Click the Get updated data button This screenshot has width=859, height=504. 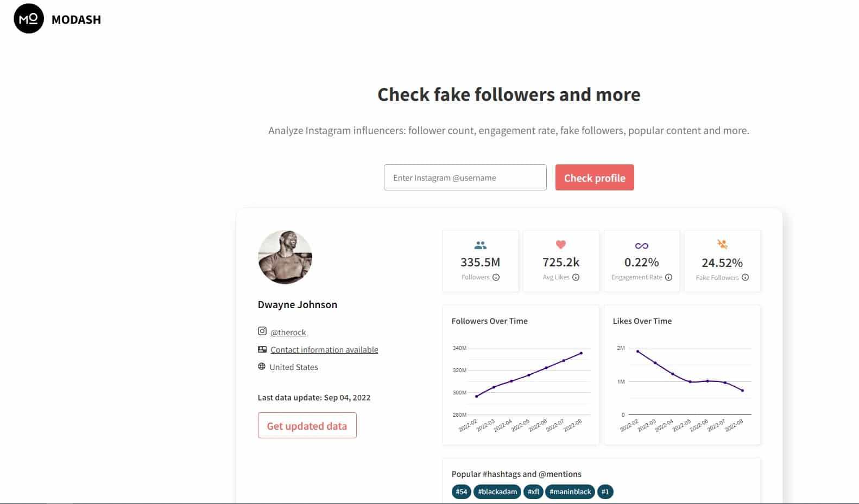307,425
